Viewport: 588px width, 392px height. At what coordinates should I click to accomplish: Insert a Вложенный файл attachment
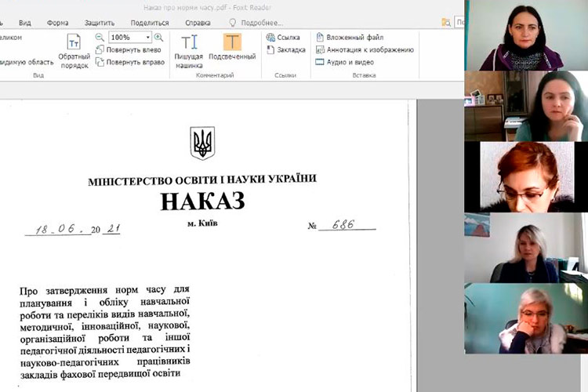[350, 37]
